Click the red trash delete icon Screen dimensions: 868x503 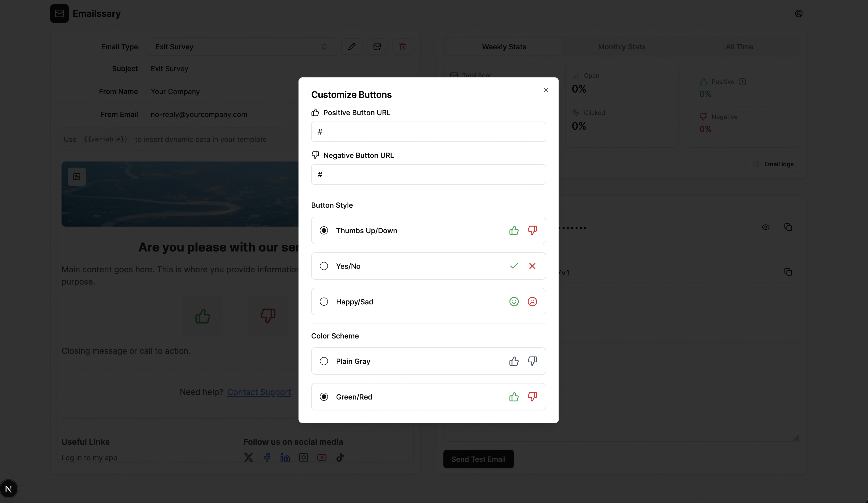(402, 47)
